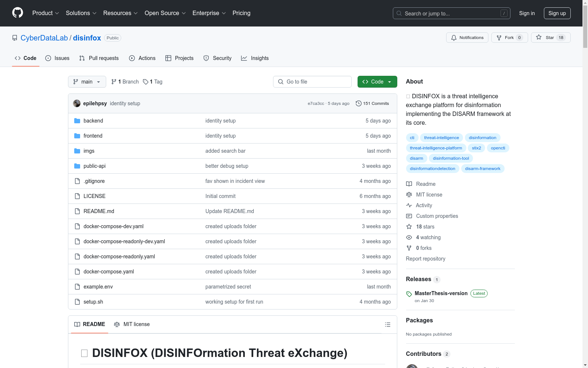Click the threat-intelligence topic tag

click(441, 138)
